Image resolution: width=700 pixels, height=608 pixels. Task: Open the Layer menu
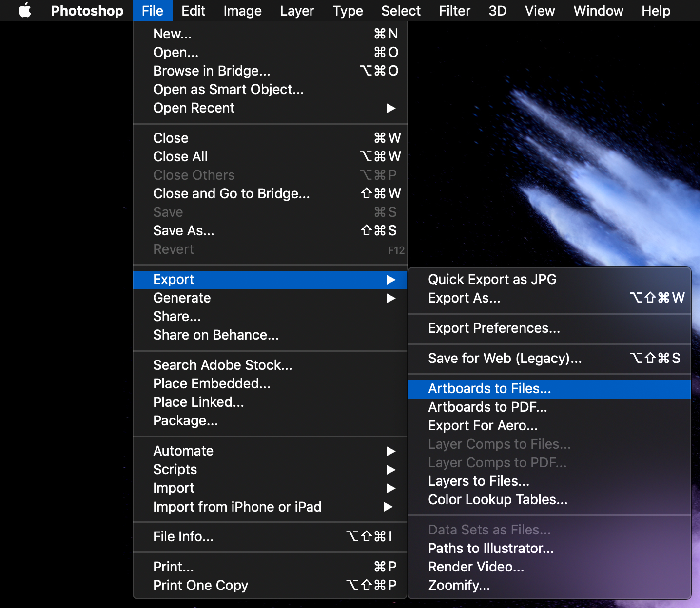[x=297, y=11]
